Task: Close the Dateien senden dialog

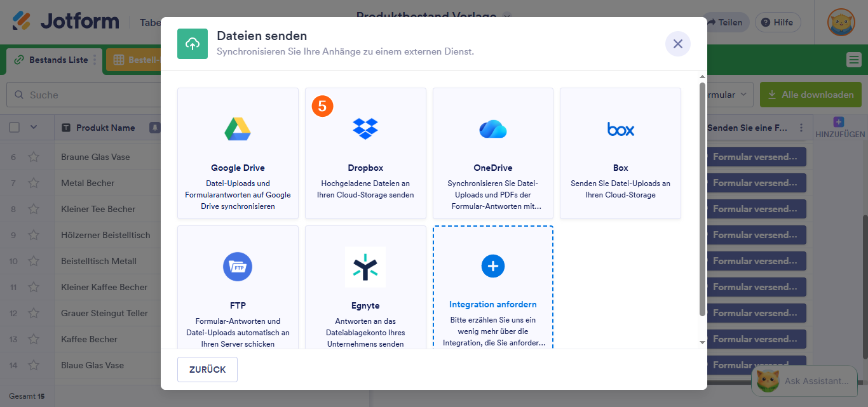Action: (677, 44)
